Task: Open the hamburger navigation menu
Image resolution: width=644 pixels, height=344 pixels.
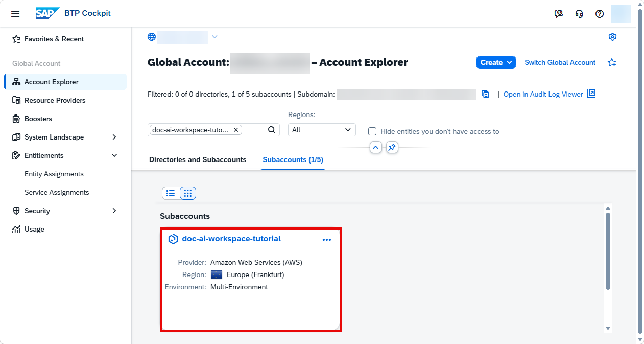Action: point(15,14)
